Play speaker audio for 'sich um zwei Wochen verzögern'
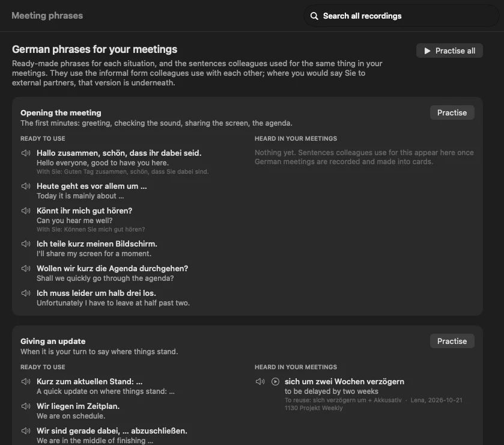 coord(260,382)
